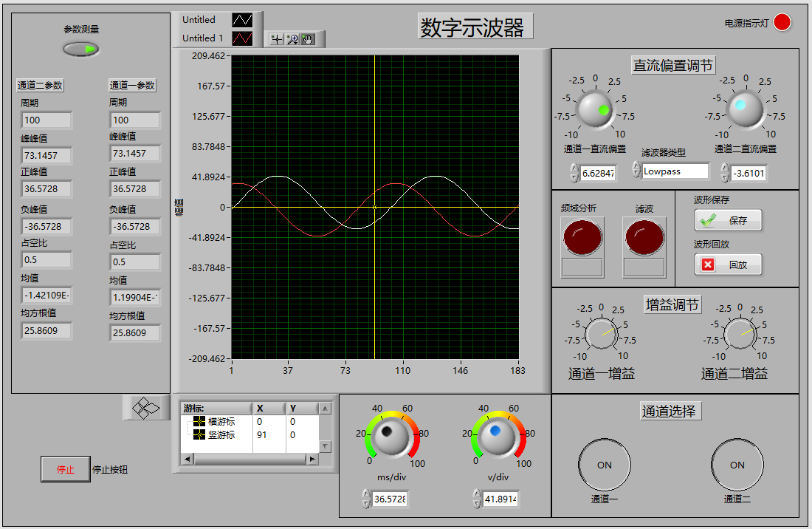Click the cursor list scroll left arrow

click(x=187, y=459)
